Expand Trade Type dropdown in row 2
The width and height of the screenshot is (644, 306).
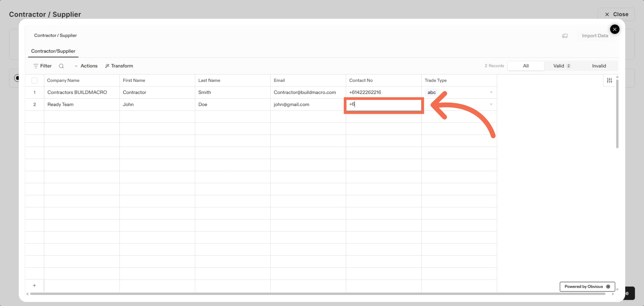(491, 104)
